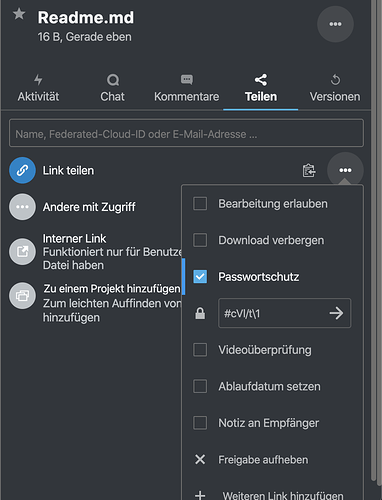Open the Kommentare tab

click(187, 88)
